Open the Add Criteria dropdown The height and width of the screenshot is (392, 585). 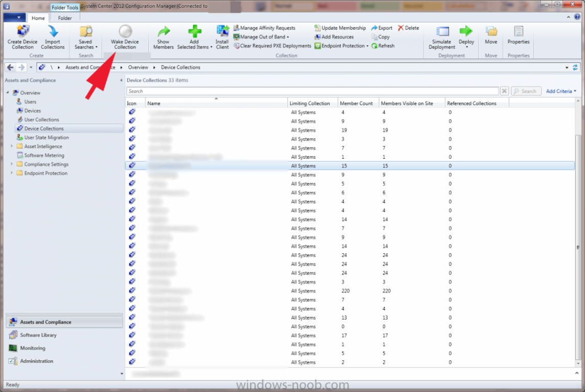point(561,91)
